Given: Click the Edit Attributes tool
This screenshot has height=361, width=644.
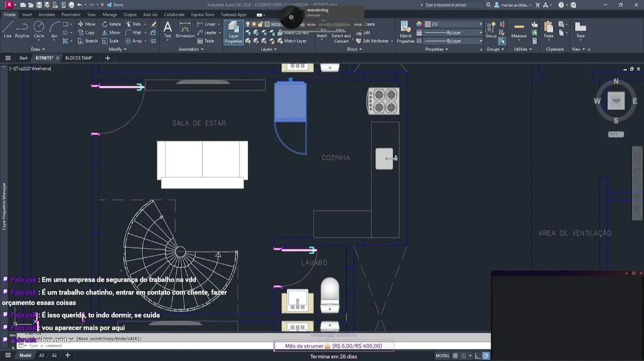Looking at the screenshot, I should point(372,41).
